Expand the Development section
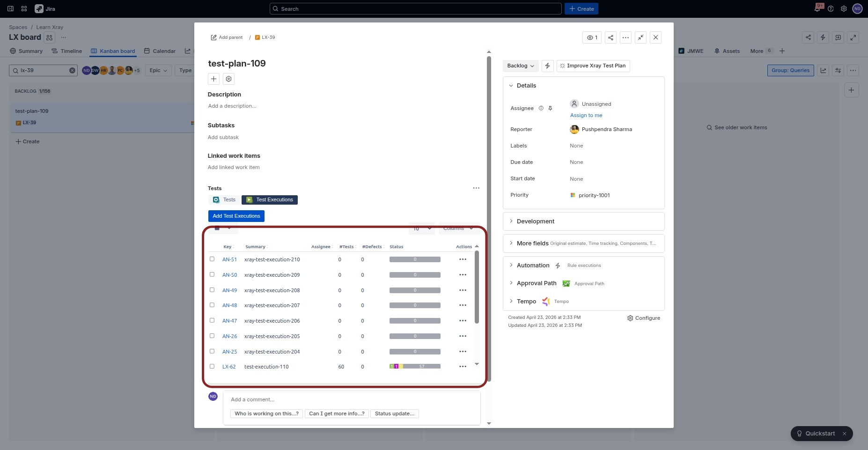The image size is (868, 450). [511, 221]
